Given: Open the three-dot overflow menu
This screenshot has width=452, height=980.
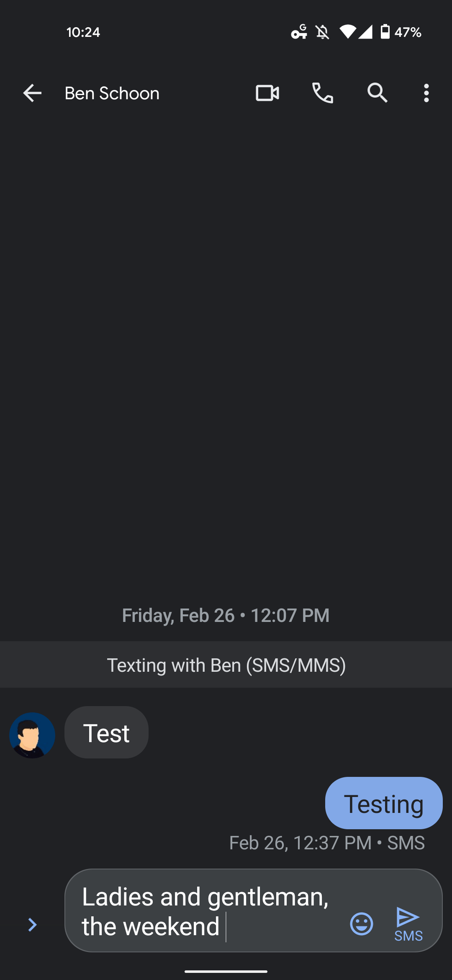Looking at the screenshot, I should click(x=426, y=93).
